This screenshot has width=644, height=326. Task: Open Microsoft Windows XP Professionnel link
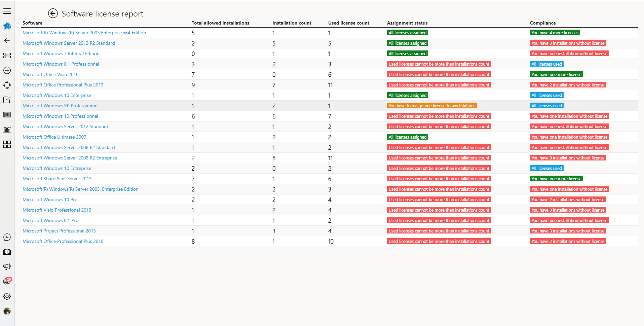[x=61, y=106]
